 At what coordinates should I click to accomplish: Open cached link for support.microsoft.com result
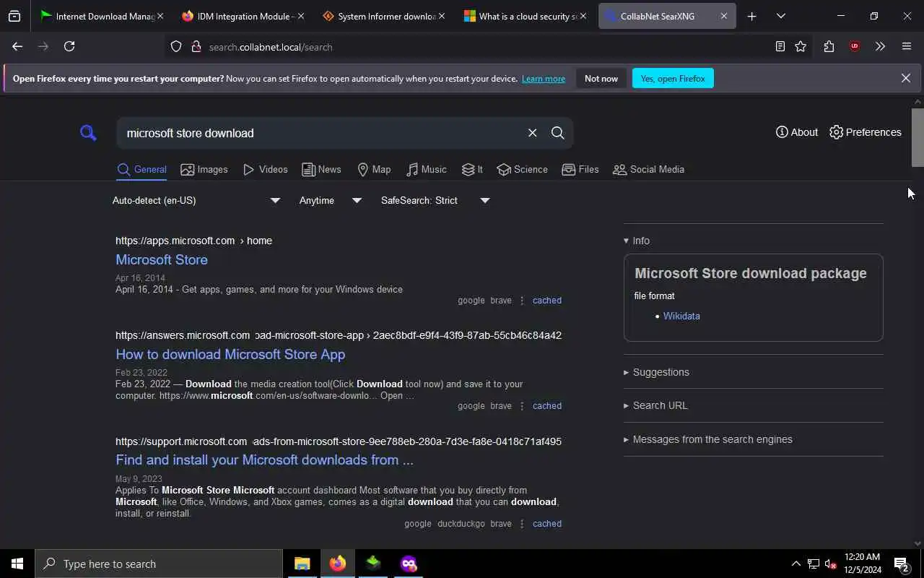(x=547, y=524)
